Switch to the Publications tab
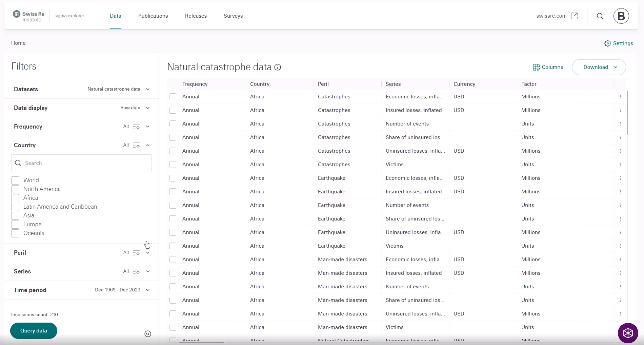Image resolution: width=644 pixels, height=345 pixels. click(153, 16)
